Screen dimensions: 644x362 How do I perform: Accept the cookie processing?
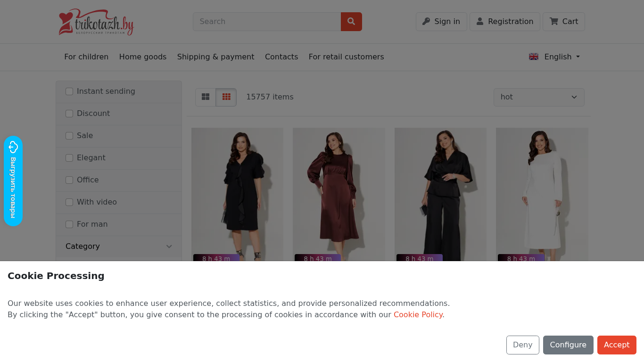(617, 345)
